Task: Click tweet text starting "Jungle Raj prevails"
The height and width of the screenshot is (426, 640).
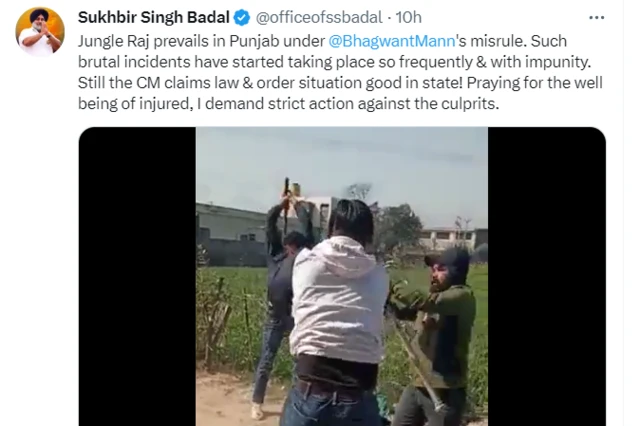Action: (340, 72)
